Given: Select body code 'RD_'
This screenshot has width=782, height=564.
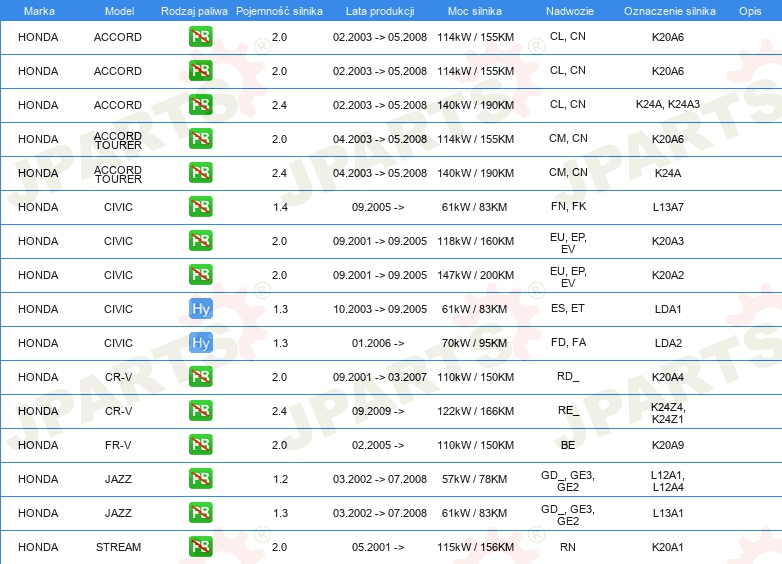Looking at the screenshot, I should [568, 376].
